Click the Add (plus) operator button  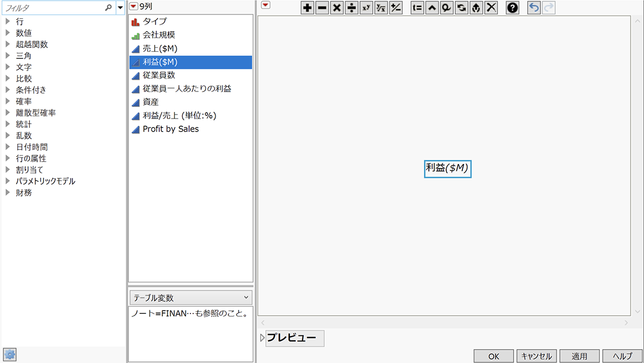point(307,8)
